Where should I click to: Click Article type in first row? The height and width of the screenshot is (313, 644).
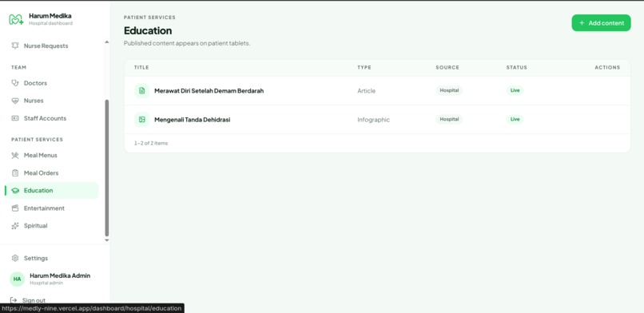tap(367, 91)
